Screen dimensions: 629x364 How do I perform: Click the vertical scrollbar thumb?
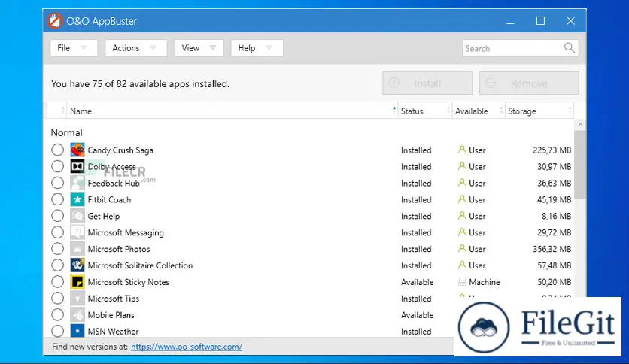point(580,165)
